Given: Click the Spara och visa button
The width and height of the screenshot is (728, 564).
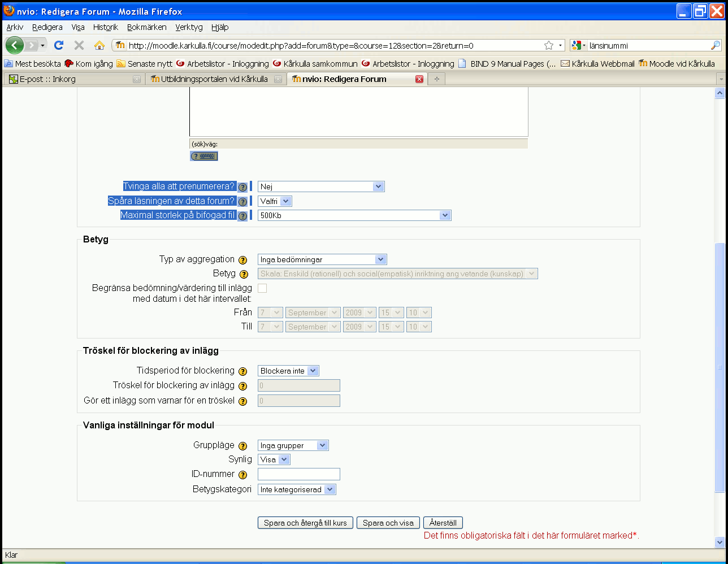Looking at the screenshot, I should point(388,523).
